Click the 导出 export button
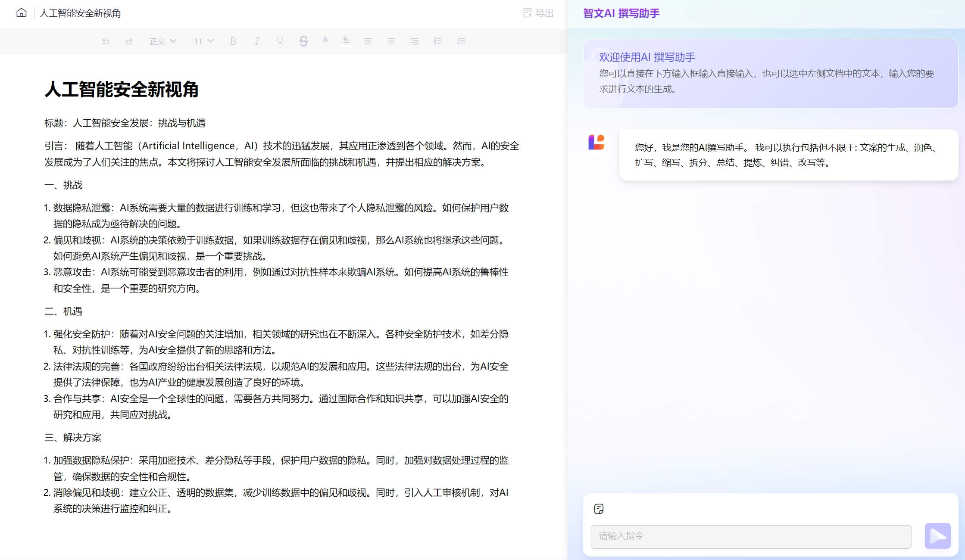Image resolution: width=965 pixels, height=560 pixels. (x=538, y=13)
